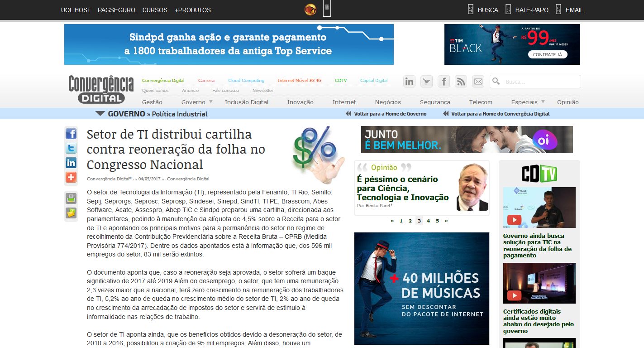Screen dimensions: 644x348
Task: Go to previous opinion with « arrow
Action: tap(392, 221)
